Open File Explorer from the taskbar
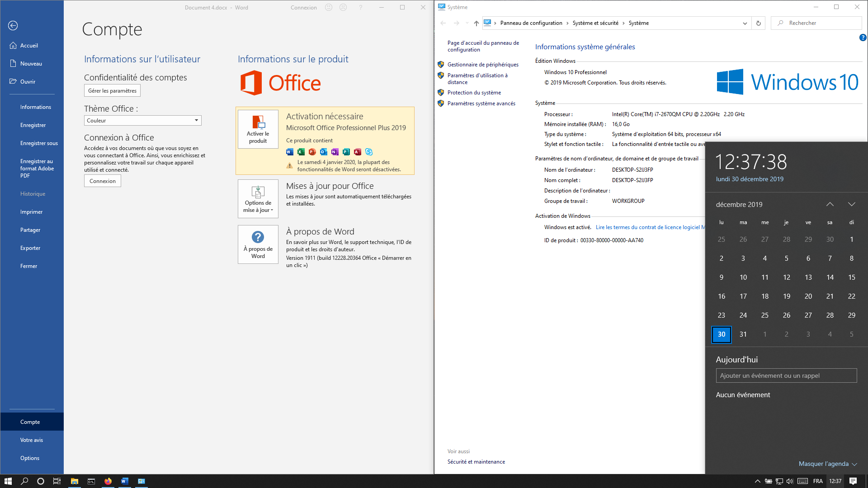The height and width of the screenshot is (488, 868). tap(75, 481)
